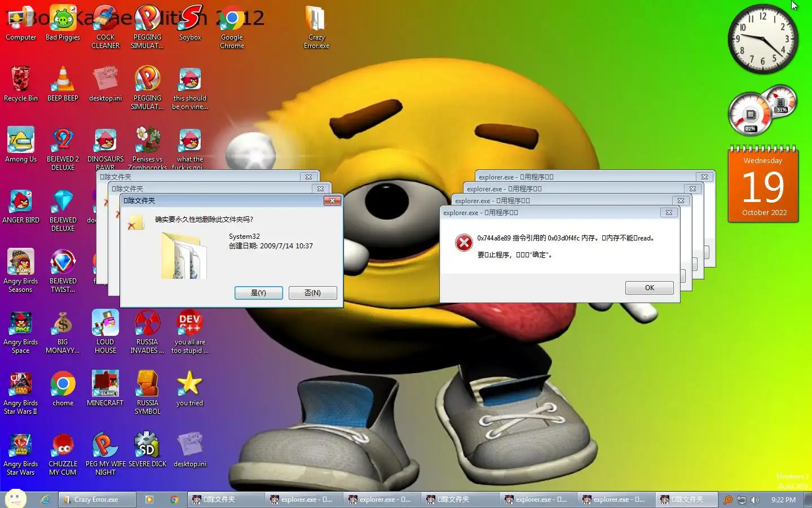
Task: Select the 'you tried' star icon
Action: click(190, 389)
